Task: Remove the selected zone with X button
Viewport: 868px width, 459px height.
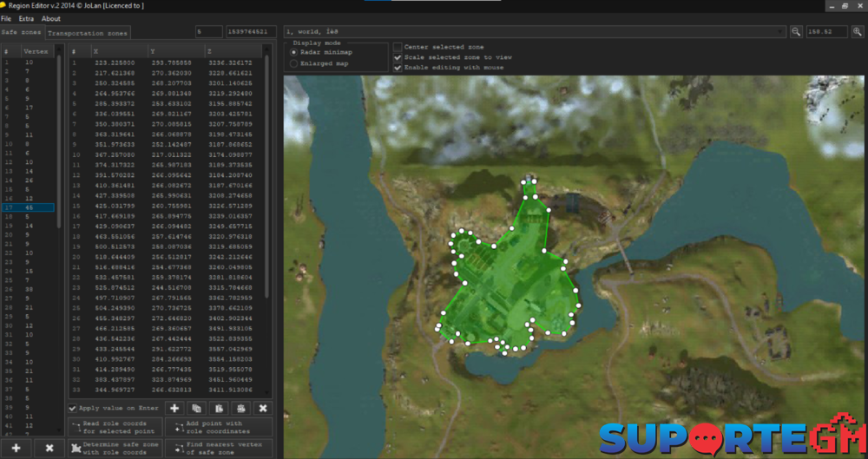Action: pos(49,448)
